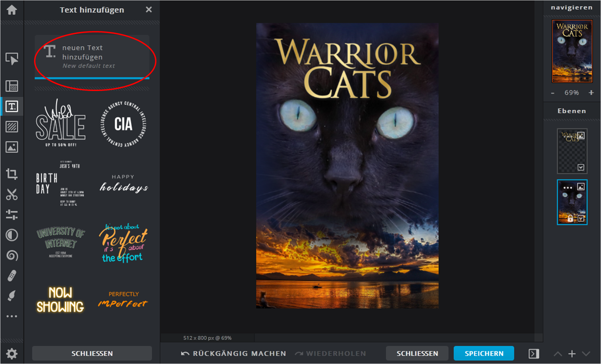Click the navigieren preview thumbnail
This screenshot has height=364, width=601.
click(x=572, y=51)
